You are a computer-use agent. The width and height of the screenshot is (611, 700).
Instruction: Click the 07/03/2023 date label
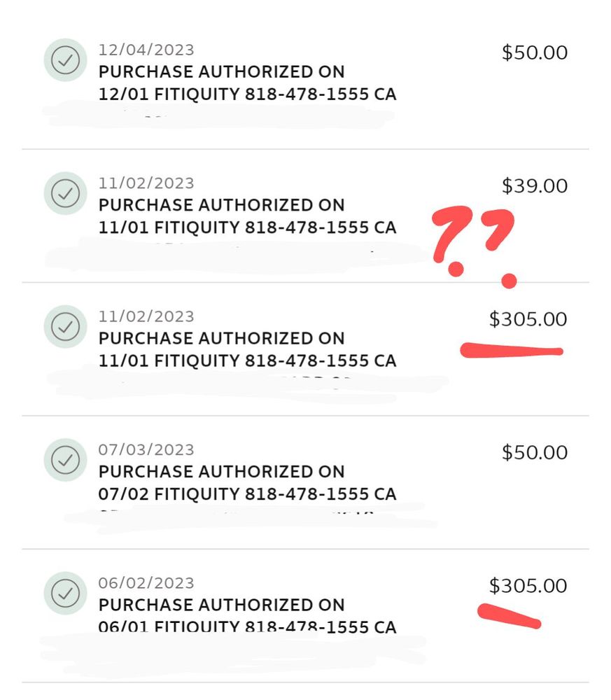click(x=146, y=449)
